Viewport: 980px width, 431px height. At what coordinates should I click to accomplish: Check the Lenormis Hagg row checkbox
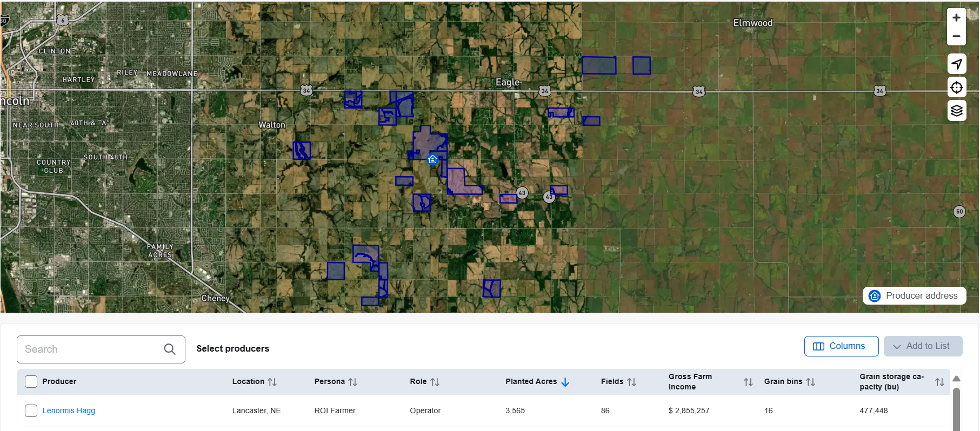coord(31,410)
